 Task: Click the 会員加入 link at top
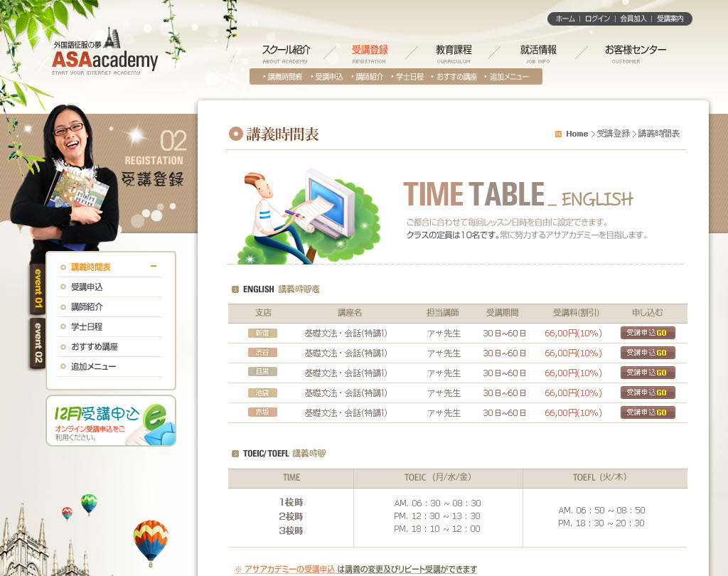(633, 19)
